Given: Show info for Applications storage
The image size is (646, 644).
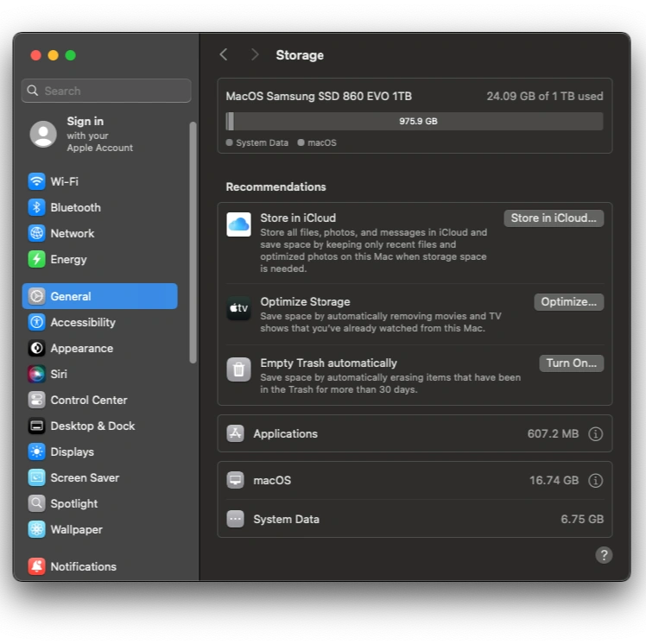Looking at the screenshot, I should pyautogui.click(x=596, y=434).
